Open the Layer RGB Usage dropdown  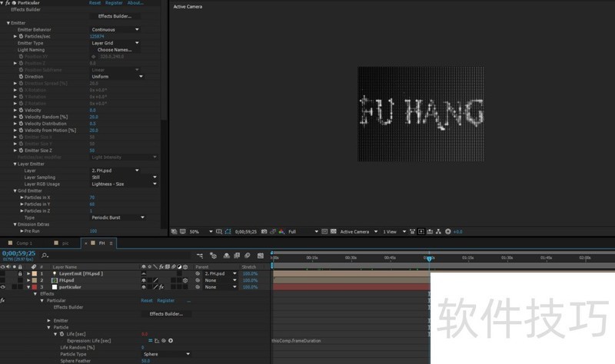click(123, 184)
